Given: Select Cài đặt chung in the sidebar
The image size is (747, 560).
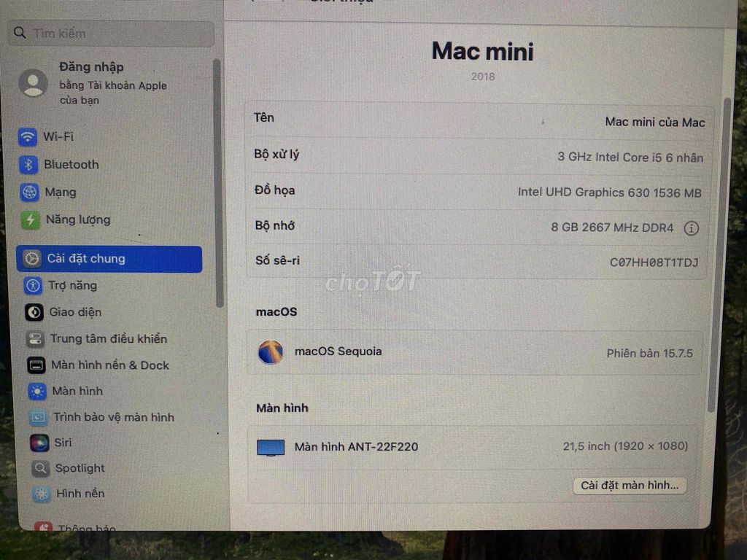Looking at the screenshot, I should (x=86, y=259).
